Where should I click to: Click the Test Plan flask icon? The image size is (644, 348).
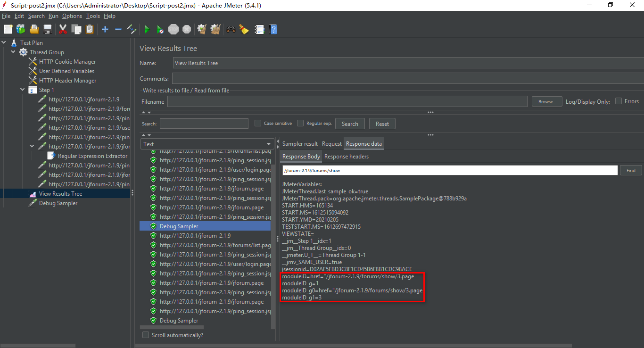coord(14,42)
